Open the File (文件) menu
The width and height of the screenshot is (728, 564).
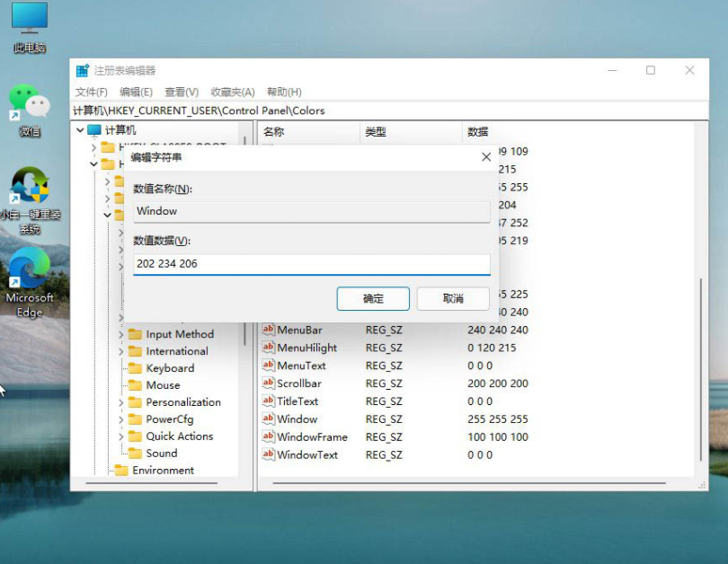(92, 92)
